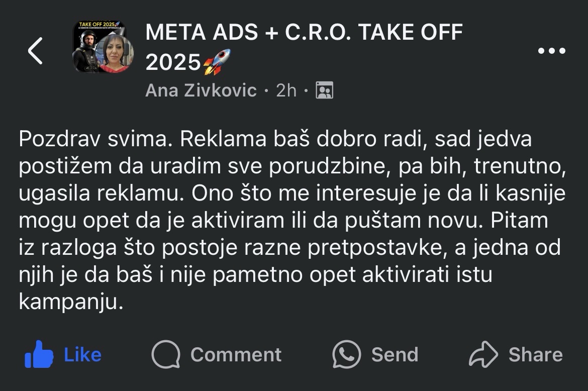Click the WhatsApp Send icon

coord(346,355)
